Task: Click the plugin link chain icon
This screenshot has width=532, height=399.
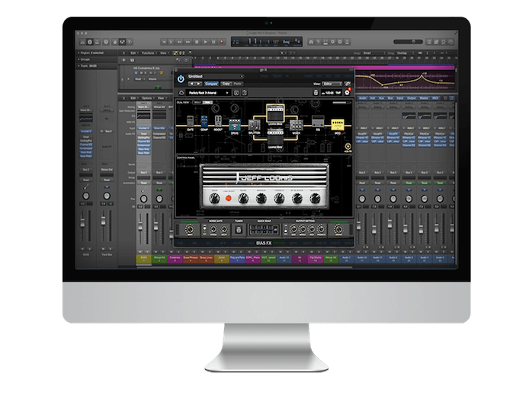Action: (348, 84)
